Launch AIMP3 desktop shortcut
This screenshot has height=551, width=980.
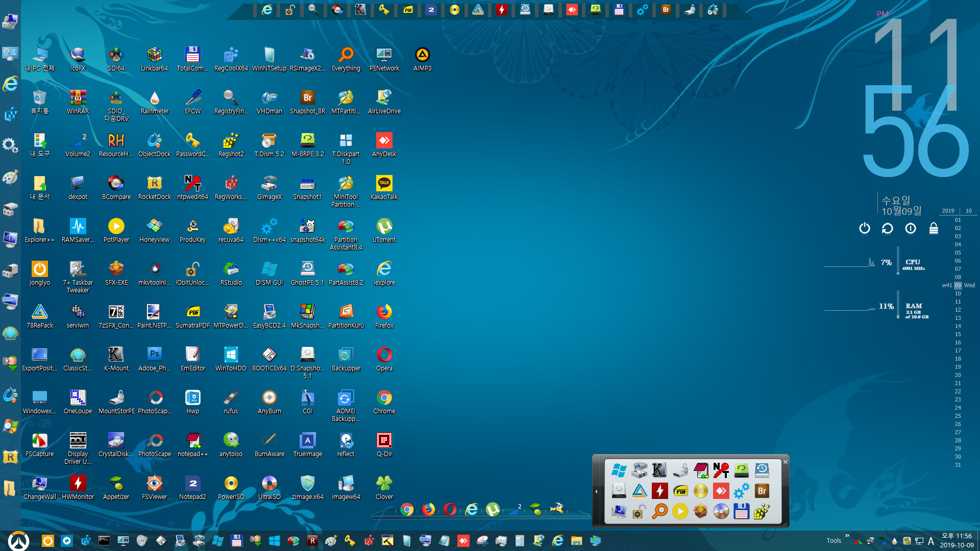click(x=422, y=59)
